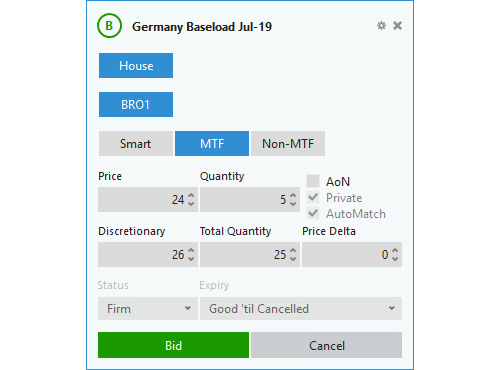Increase Quantity with the up arrow

[293, 196]
